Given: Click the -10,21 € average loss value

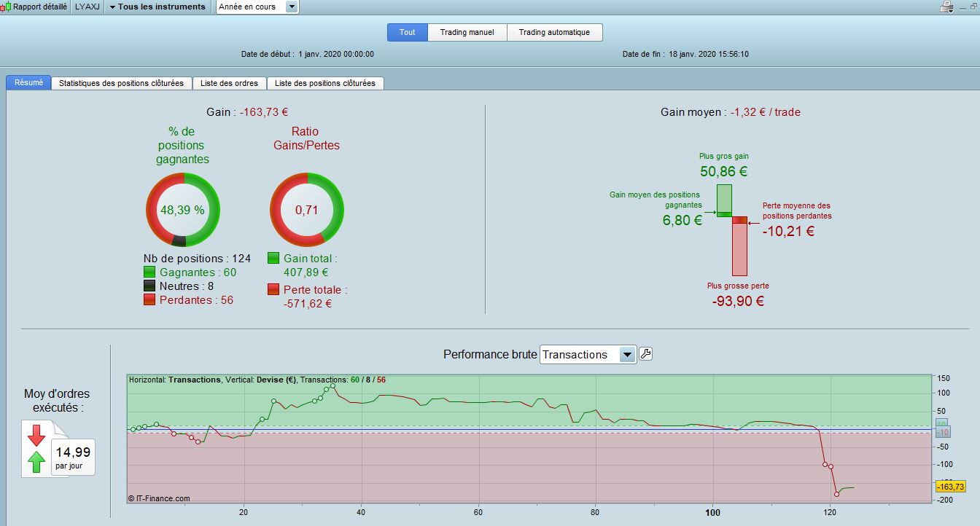Looking at the screenshot, I should [789, 232].
